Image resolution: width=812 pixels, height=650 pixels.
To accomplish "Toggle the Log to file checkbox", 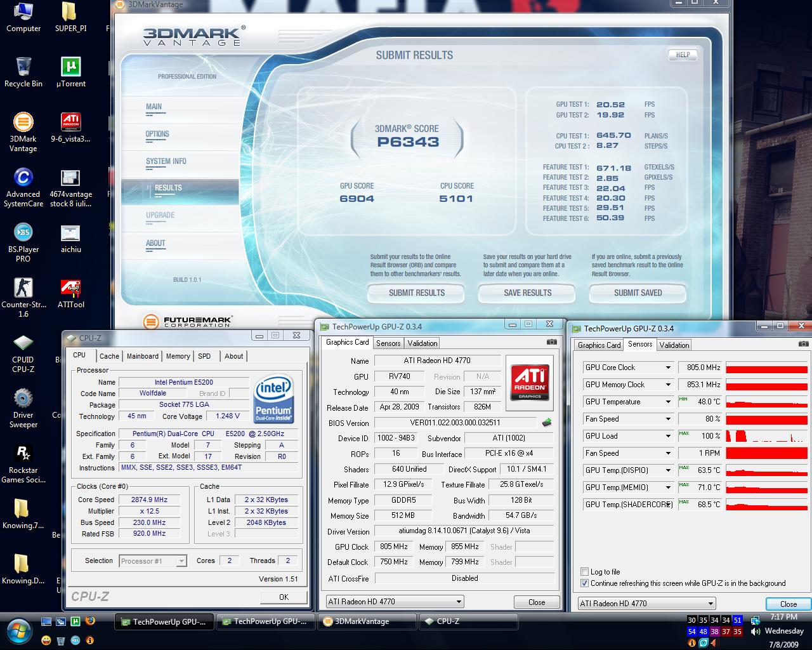I will pyautogui.click(x=584, y=572).
